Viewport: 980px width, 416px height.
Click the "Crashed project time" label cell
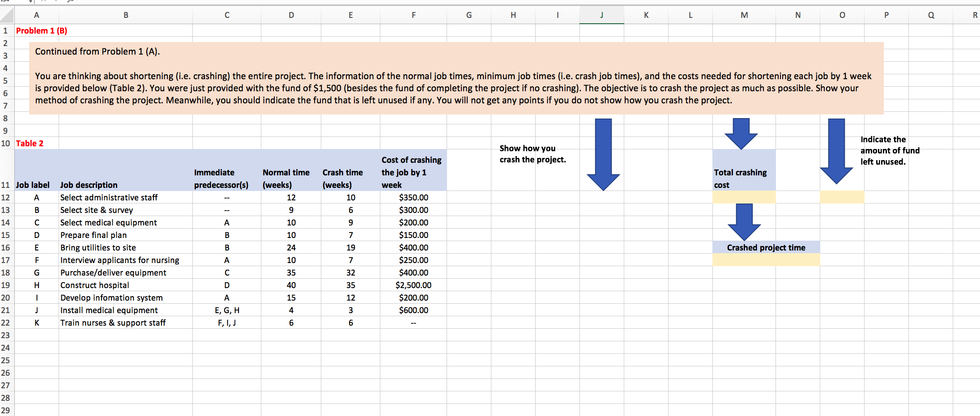(766, 247)
